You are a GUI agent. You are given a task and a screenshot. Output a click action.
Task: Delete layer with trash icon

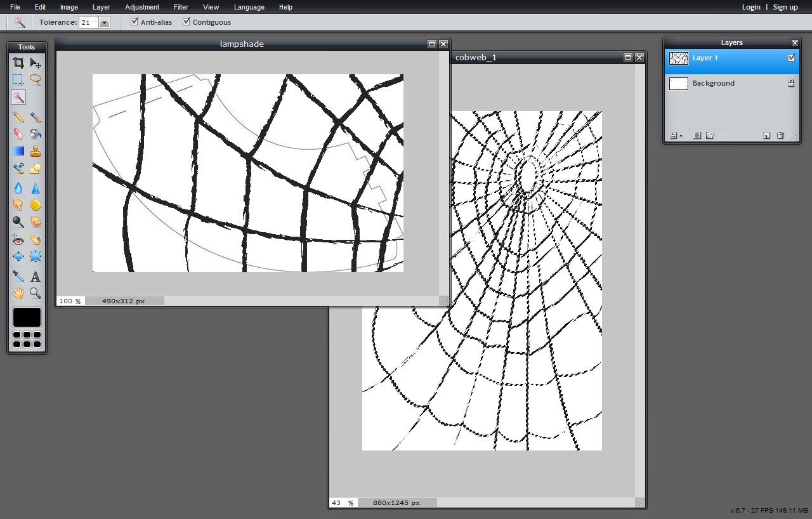tap(780, 136)
